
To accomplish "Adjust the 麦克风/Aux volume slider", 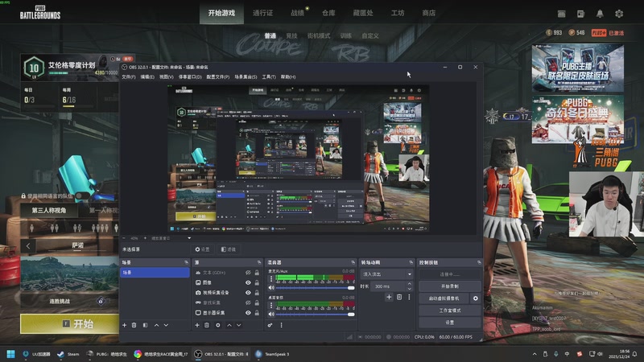I will pos(315,288).
